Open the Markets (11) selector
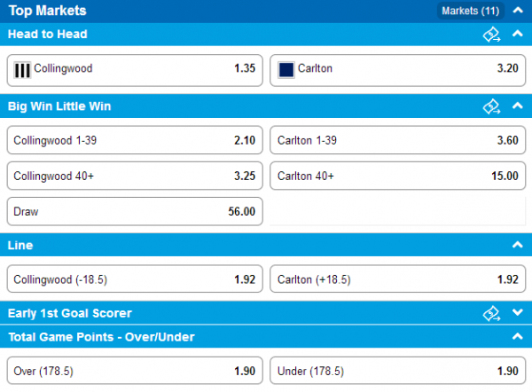This screenshot has width=532, height=392. coord(470,11)
